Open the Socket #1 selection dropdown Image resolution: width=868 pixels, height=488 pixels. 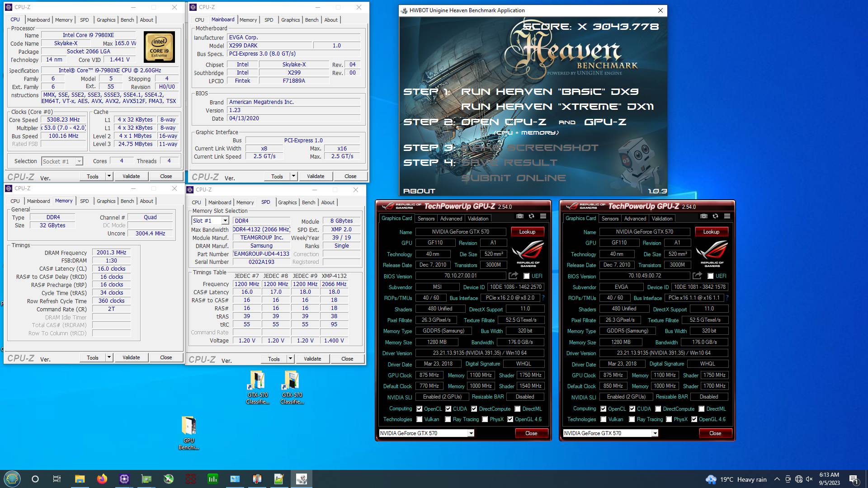click(x=79, y=161)
